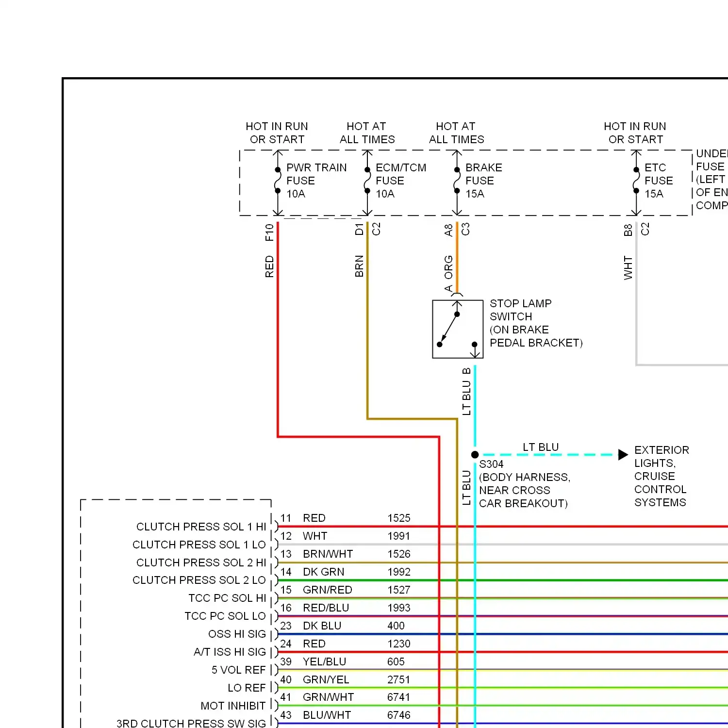Click circuit number 2751
Image resolution: width=728 pixels, height=728 pixels.
click(399, 679)
